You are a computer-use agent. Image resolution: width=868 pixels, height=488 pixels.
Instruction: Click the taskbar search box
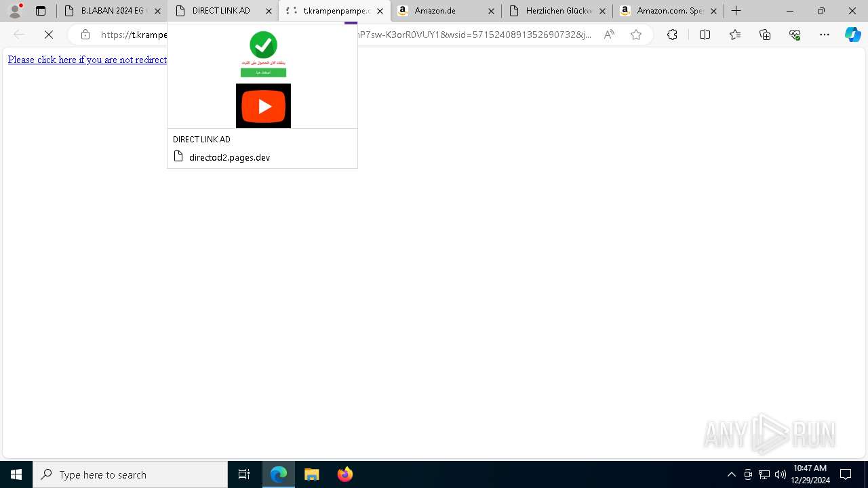[130, 474]
